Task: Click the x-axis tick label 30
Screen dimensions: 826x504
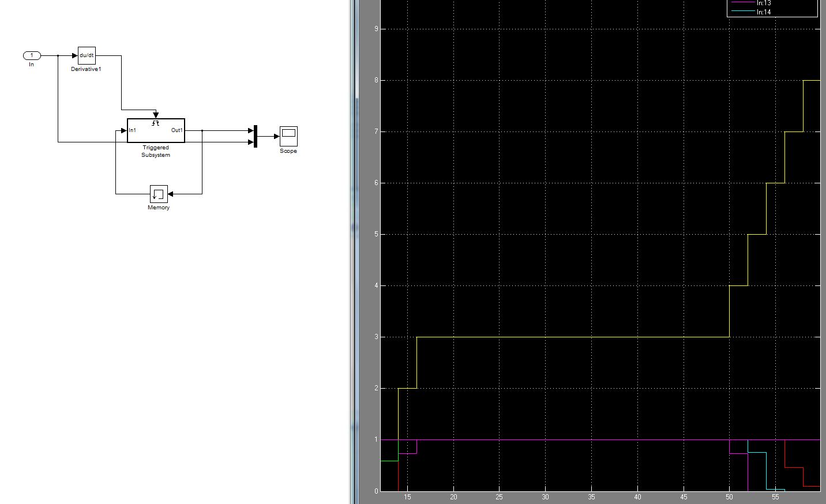Action: (545, 497)
